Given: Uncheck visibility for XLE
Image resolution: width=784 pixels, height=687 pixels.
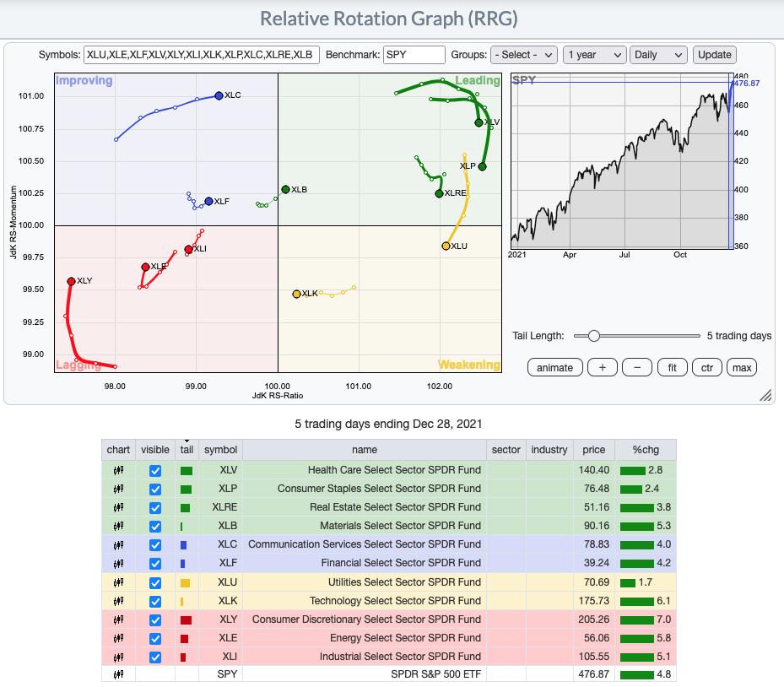Looking at the screenshot, I should click(x=155, y=639).
